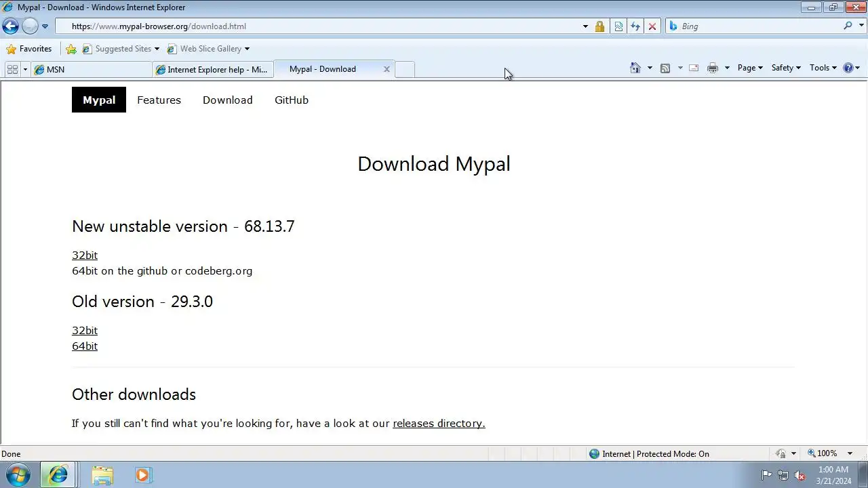This screenshot has height=488, width=868.
Task: Open the GitHub navigation link
Action: pyautogui.click(x=292, y=100)
